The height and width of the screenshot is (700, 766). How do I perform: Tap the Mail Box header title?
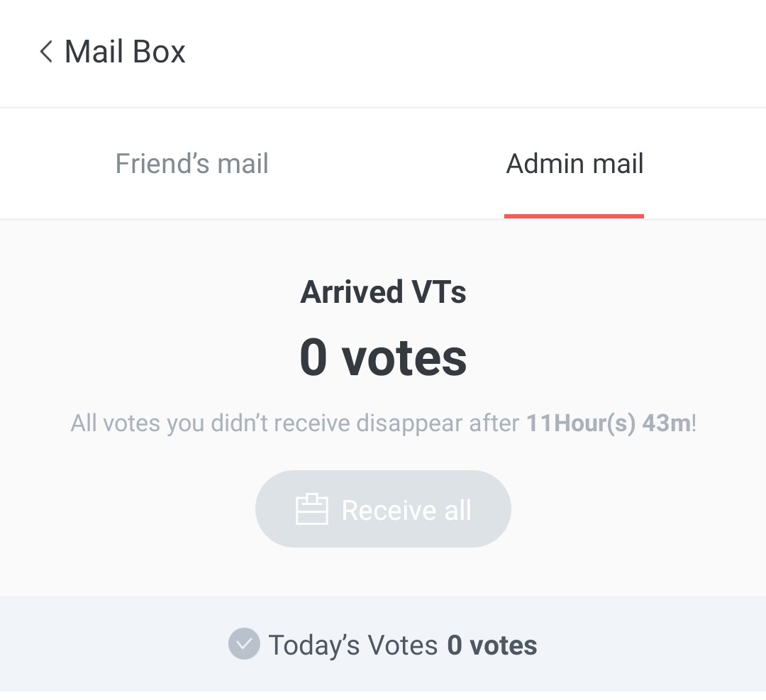click(125, 52)
